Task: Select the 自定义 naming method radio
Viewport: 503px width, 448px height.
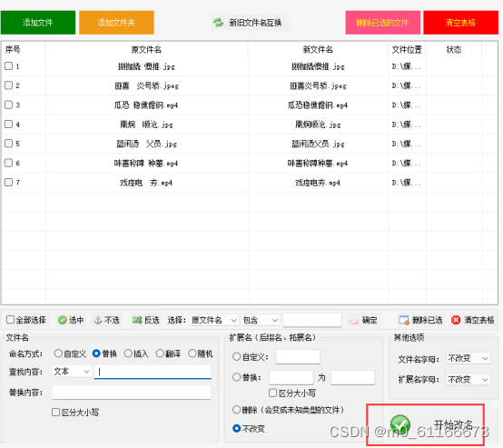Action: pos(58,353)
